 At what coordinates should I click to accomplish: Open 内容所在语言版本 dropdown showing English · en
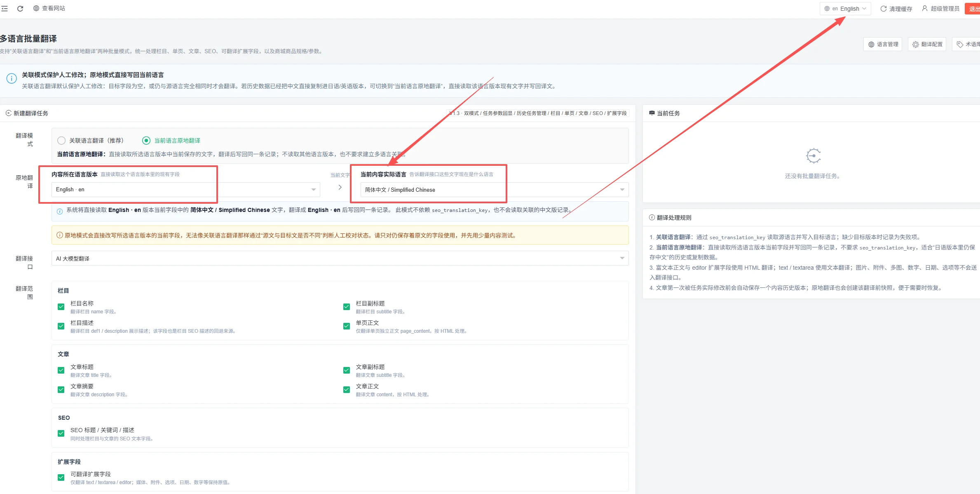185,190
